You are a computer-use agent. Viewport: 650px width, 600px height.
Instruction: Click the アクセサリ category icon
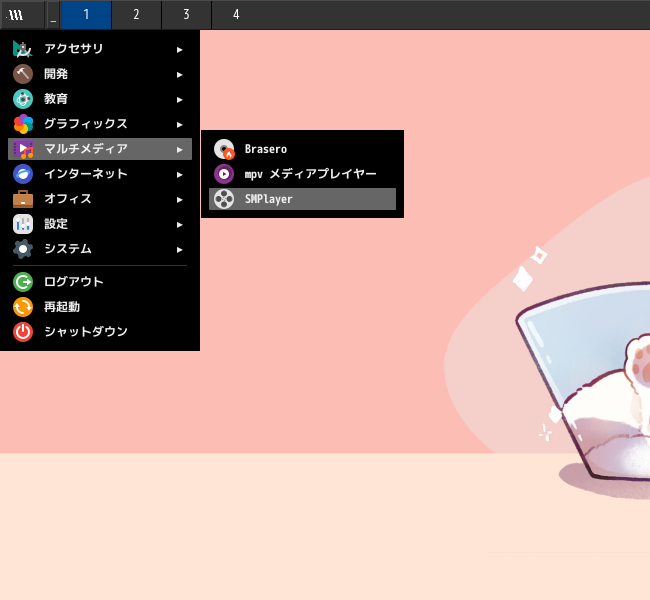tap(23, 49)
